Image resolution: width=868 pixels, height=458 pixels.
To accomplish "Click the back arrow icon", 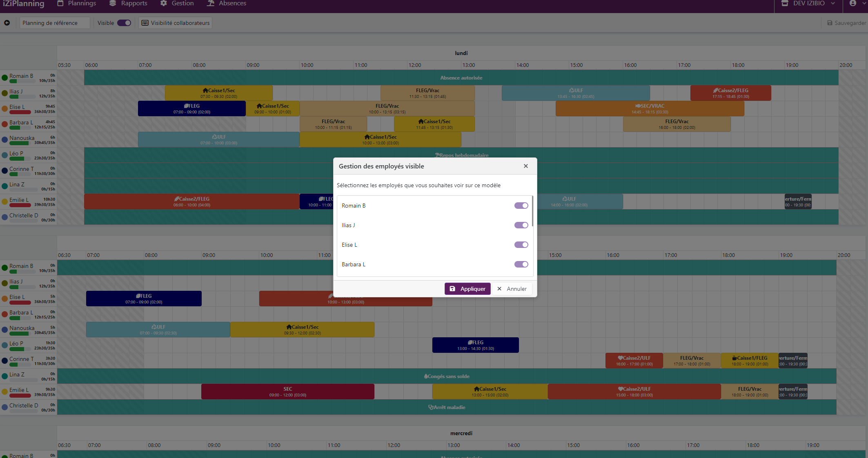I will coord(7,23).
